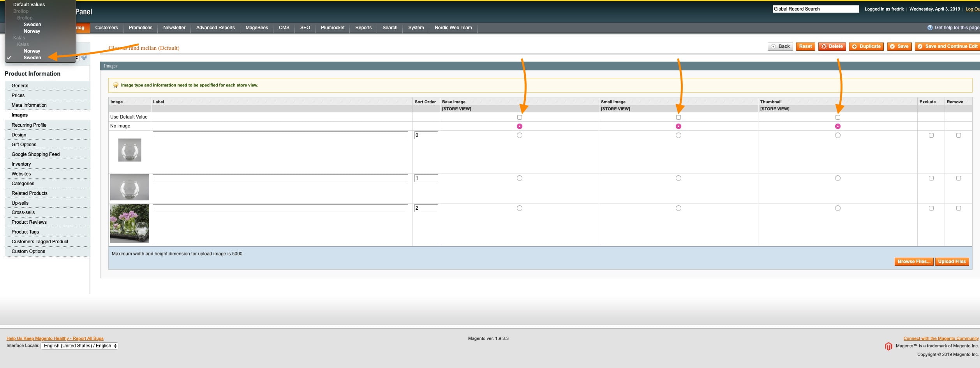The image size is (980, 368).
Task: Click the store view help icon
Action: click(x=84, y=57)
